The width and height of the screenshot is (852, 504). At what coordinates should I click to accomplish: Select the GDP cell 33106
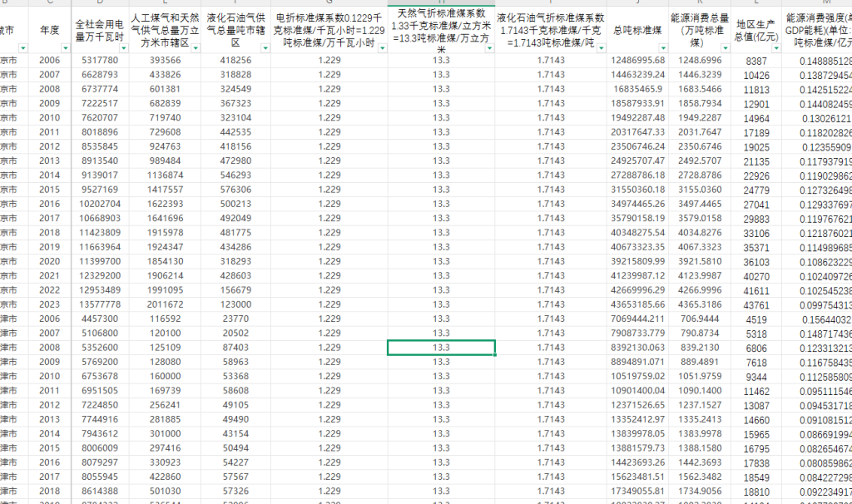coord(755,234)
